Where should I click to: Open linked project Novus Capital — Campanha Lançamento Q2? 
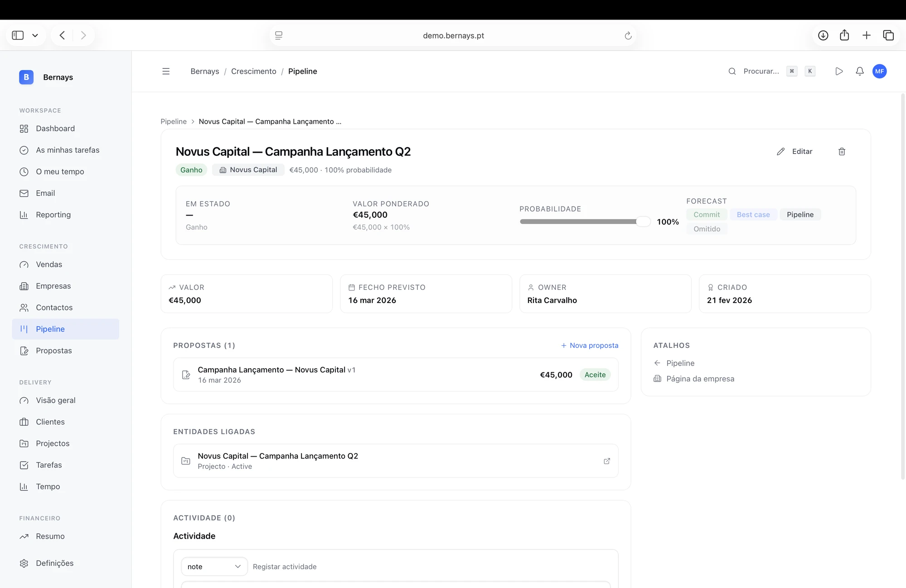396,461
